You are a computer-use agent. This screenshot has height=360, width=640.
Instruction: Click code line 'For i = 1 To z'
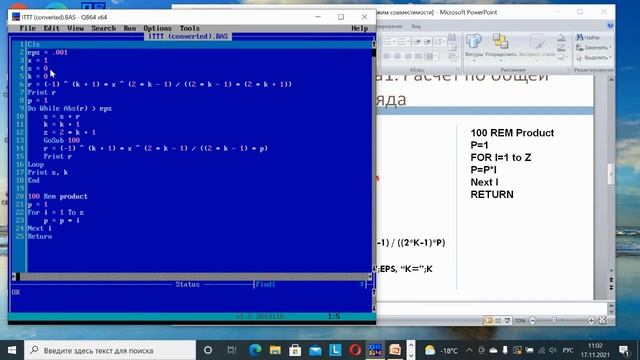pos(56,212)
